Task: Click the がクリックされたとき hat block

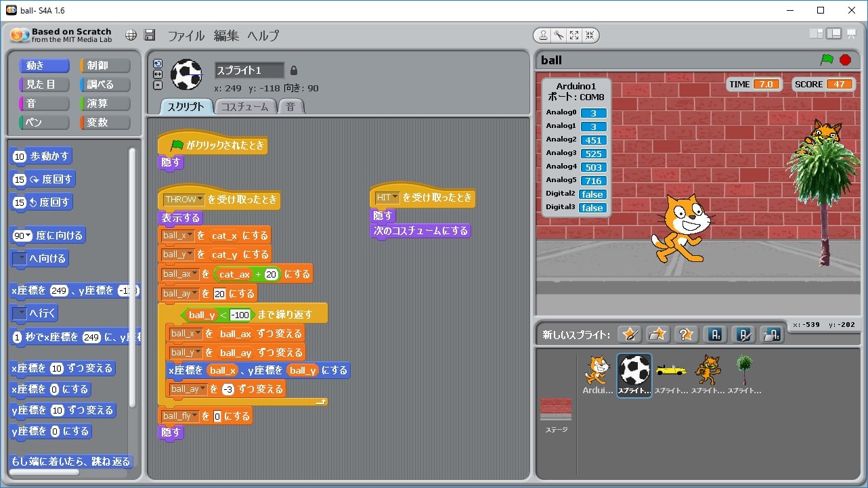Action: click(x=213, y=144)
